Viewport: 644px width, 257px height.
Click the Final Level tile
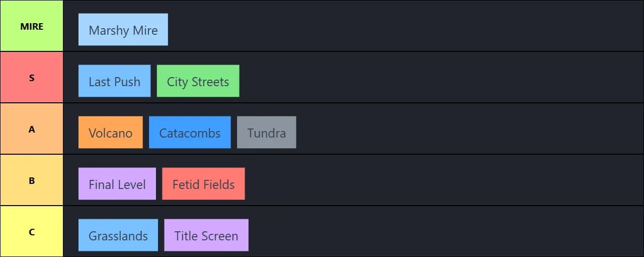[x=117, y=184]
